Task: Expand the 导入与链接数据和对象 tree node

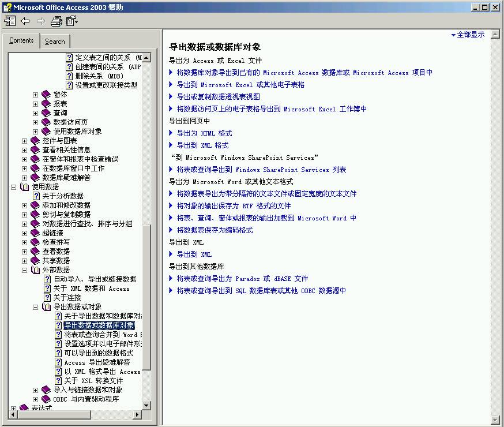Action: (35, 390)
